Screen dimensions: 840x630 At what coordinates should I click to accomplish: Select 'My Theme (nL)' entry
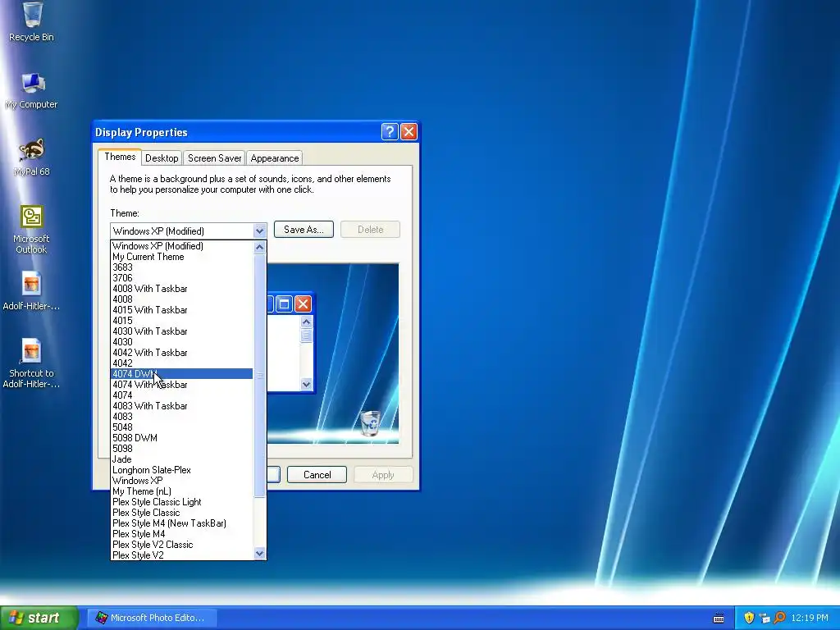tap(181, 491)
